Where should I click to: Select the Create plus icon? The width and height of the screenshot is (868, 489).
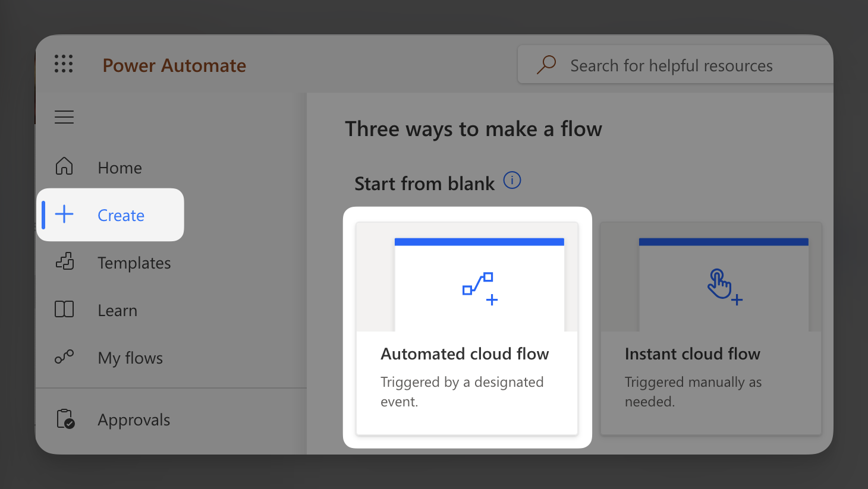(64, 214)
